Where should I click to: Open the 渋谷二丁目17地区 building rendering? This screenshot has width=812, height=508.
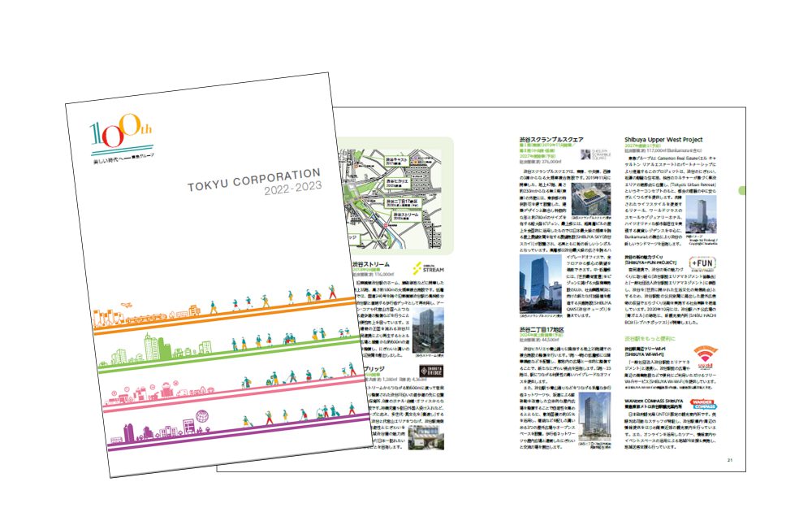[595, 416]
